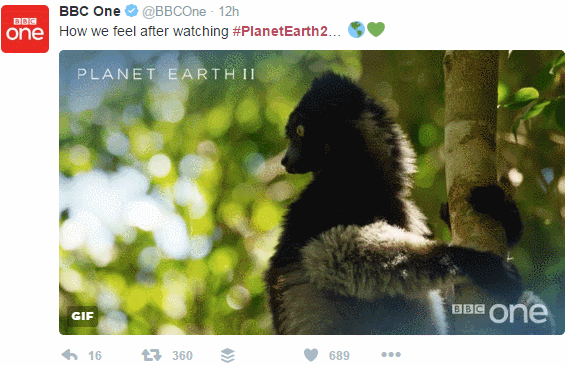Click the green heart emoji

(376, 30)
